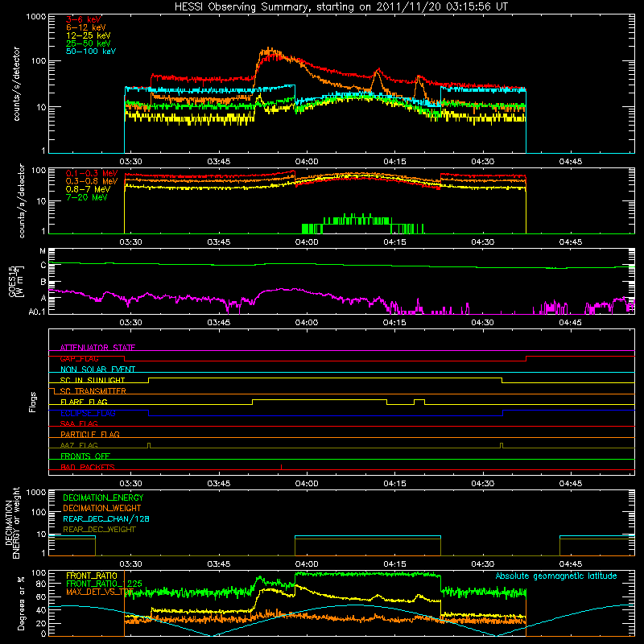Click 03:30 time label under top keV panel
Viewport: 644px width, 644px height.
pyautogui.click(x=130, y=162)
